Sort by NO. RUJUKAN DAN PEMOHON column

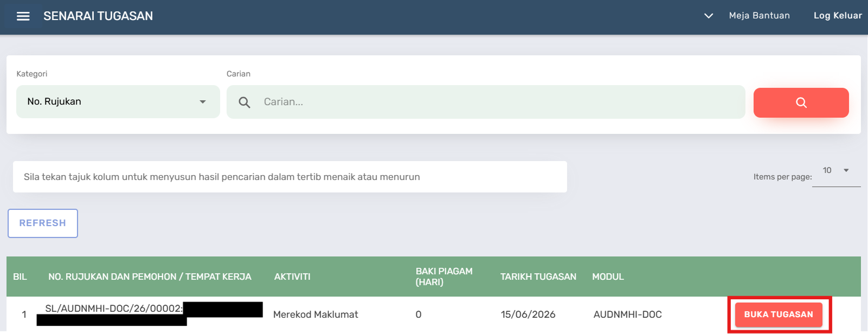click(x=150, y=277)
